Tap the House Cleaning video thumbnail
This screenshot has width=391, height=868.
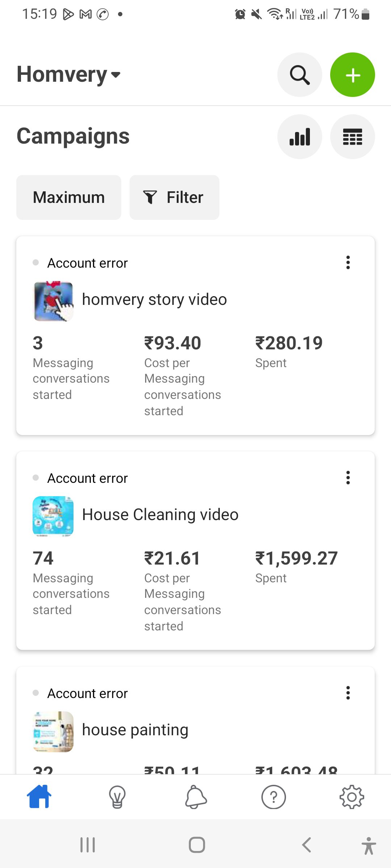(53, 516)
